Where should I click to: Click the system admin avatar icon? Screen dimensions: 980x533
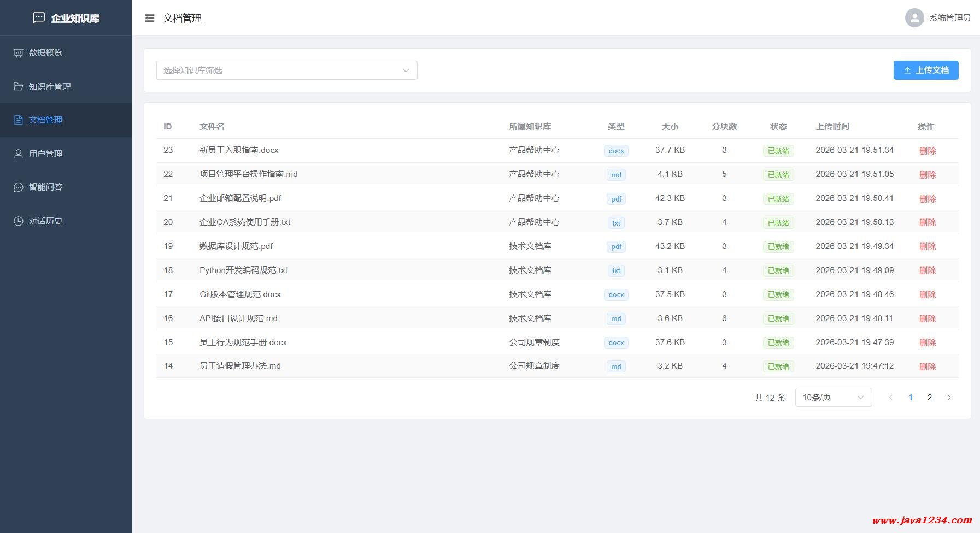914,18
